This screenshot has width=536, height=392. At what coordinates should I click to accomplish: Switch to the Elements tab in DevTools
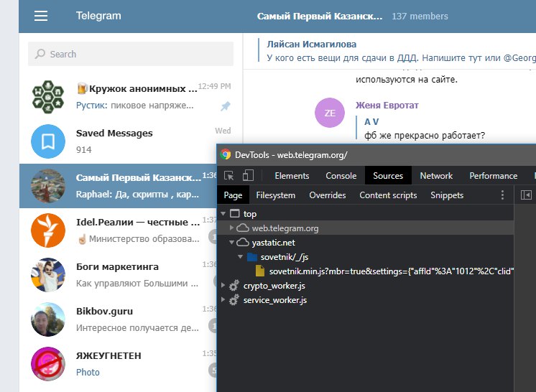click(x=292, y=175)
